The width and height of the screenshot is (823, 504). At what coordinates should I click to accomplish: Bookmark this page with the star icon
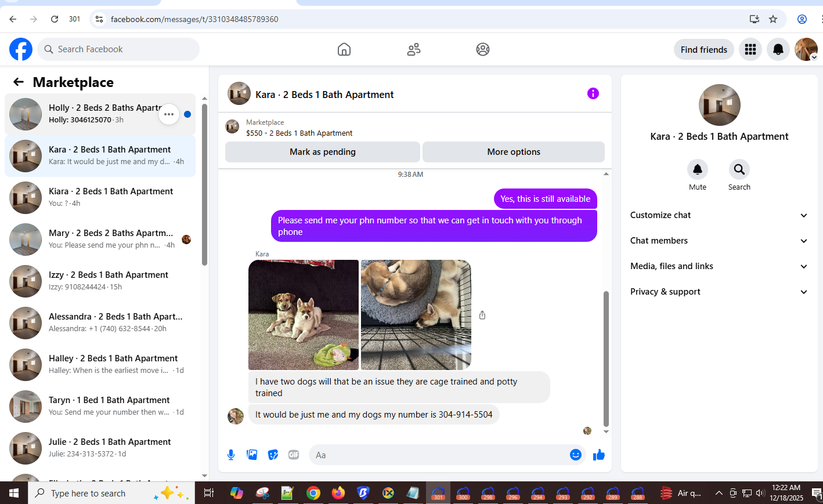coord(773,19)
